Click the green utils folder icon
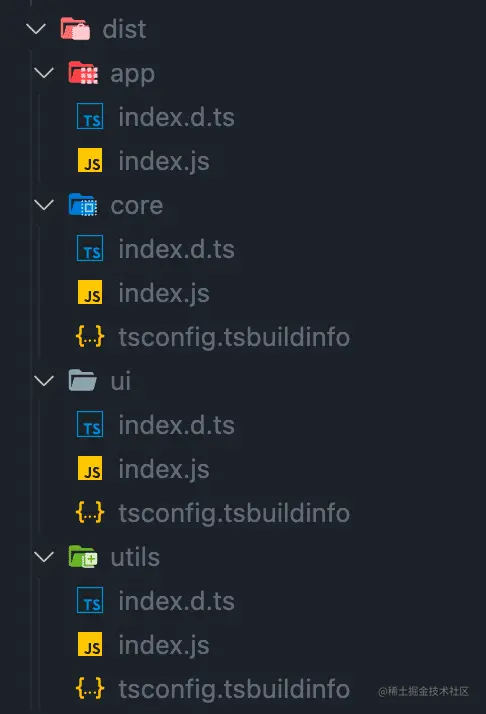 coord(83,556)
